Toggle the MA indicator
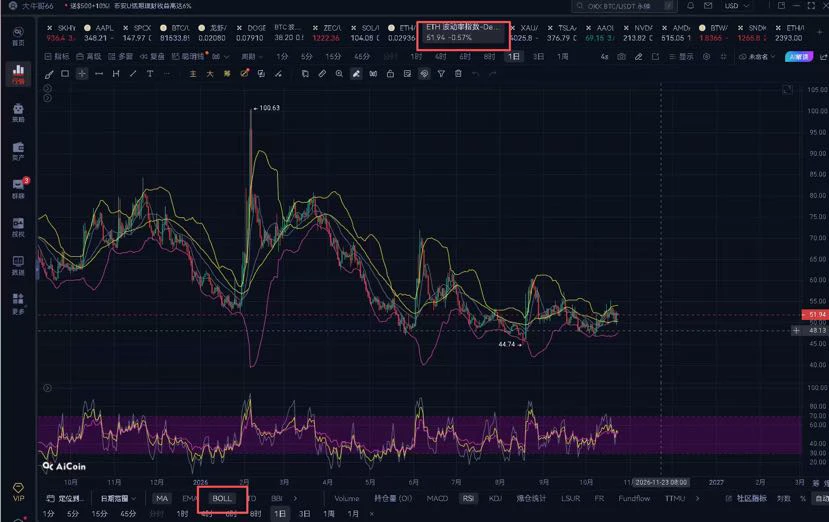The image size is (829, 522). (162, 498)
